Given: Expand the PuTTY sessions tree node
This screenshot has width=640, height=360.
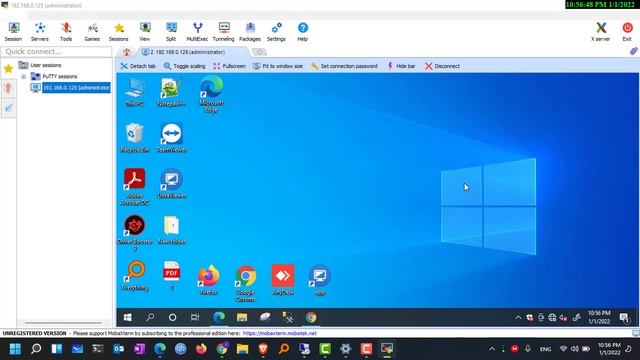Looking at the screenshot, I should point(24,76).
